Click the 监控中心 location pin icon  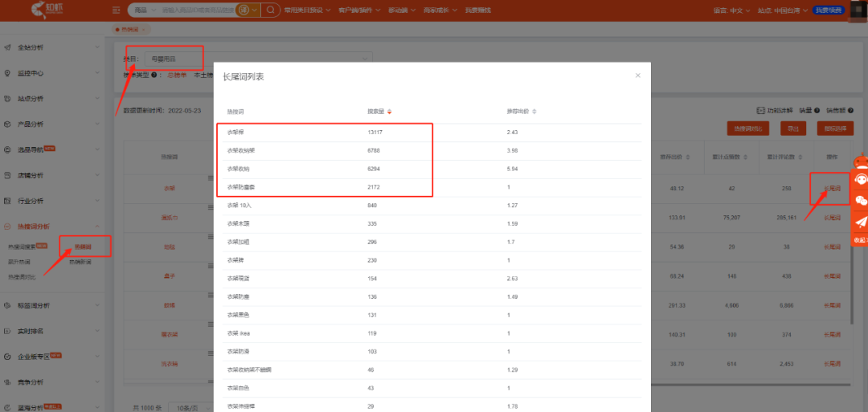(x=7, y=73)
